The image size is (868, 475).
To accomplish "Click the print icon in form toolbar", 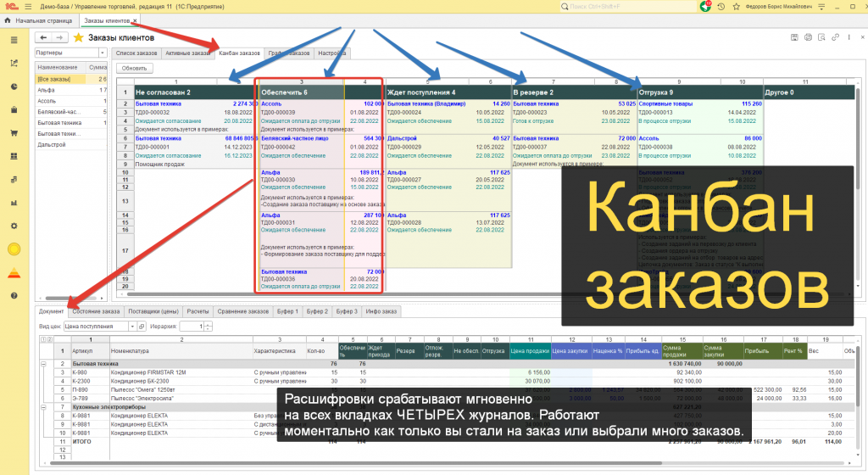I will click(x=808, y=37).
